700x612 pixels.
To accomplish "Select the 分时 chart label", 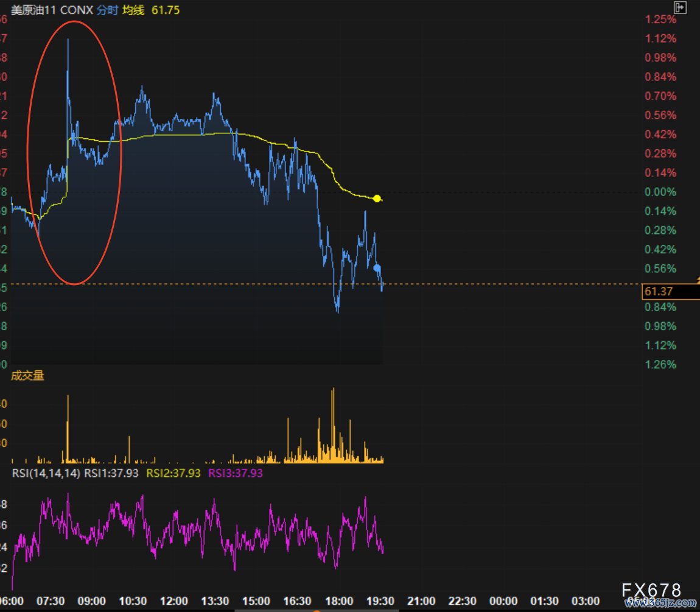I will [x=107, y=10].
